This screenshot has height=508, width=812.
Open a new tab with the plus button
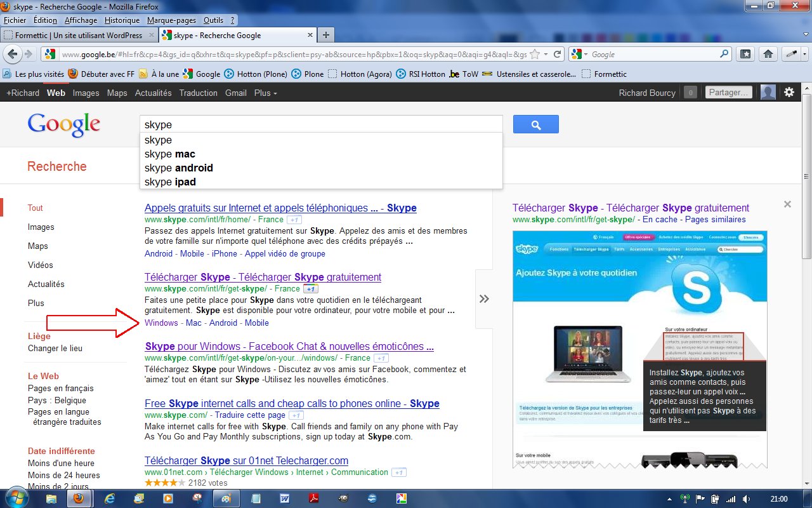pos(325,35)
